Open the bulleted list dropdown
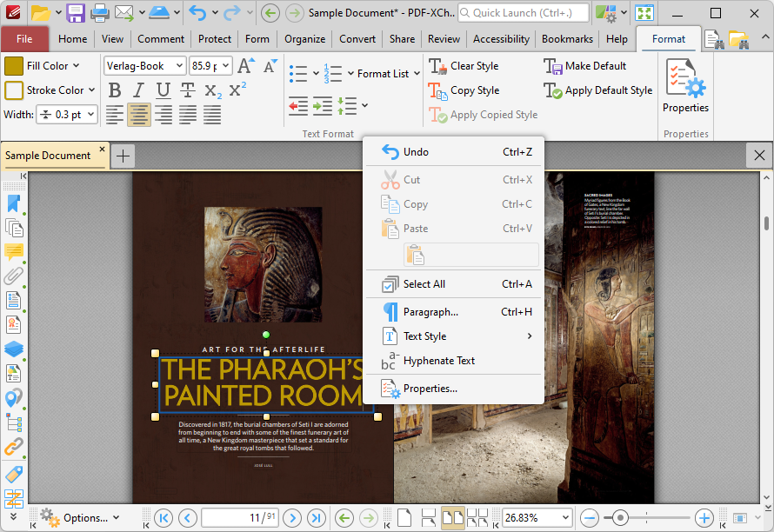Viewport: 774px width, 532px height. point(316,74)
